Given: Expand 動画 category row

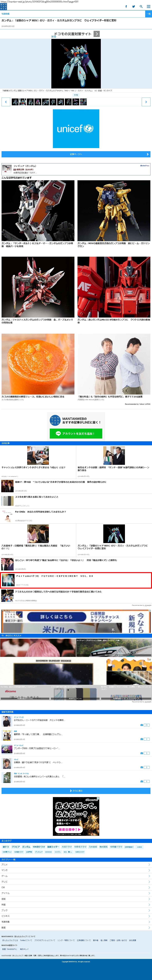Looking at the screenshot, I should 76,927.
